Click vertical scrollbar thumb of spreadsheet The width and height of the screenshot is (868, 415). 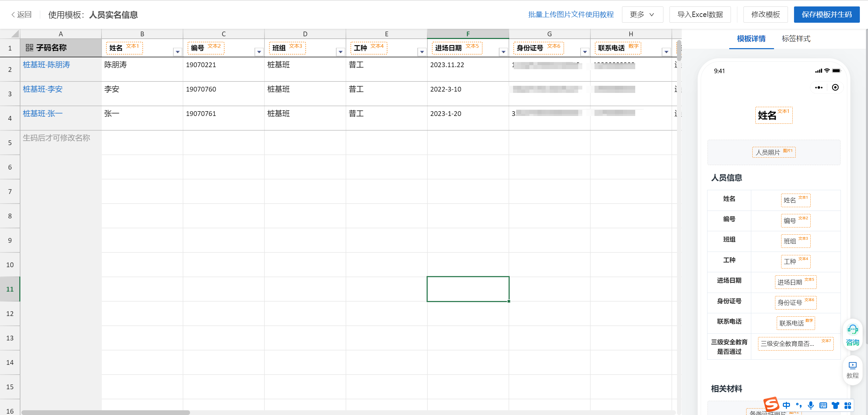[679, 50]
